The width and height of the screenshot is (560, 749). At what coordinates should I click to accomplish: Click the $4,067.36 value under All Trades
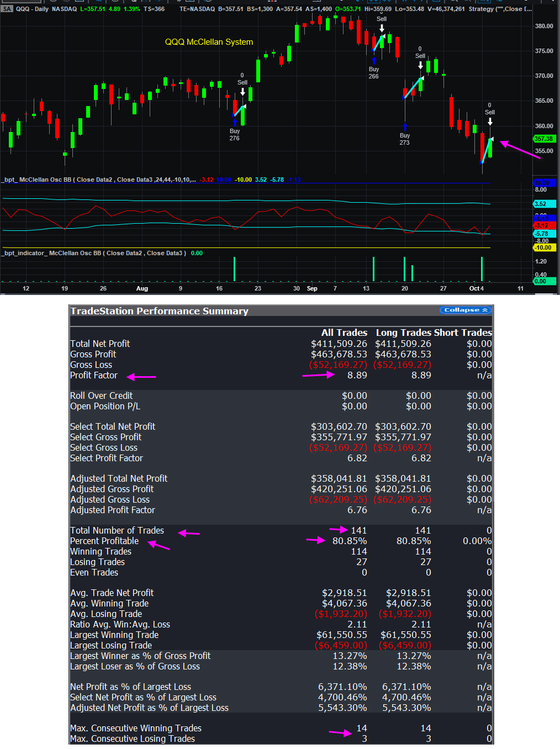pyautogui.click(x=345, y=603)
